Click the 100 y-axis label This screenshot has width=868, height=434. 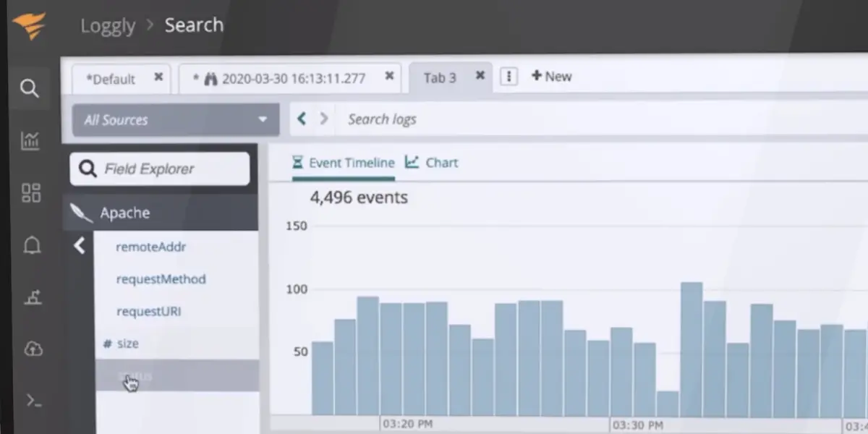tap(297, 289)
